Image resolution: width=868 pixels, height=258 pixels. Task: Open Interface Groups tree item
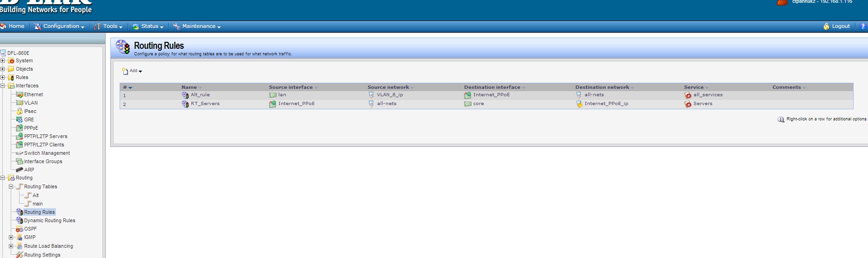[x=43, y=161]
